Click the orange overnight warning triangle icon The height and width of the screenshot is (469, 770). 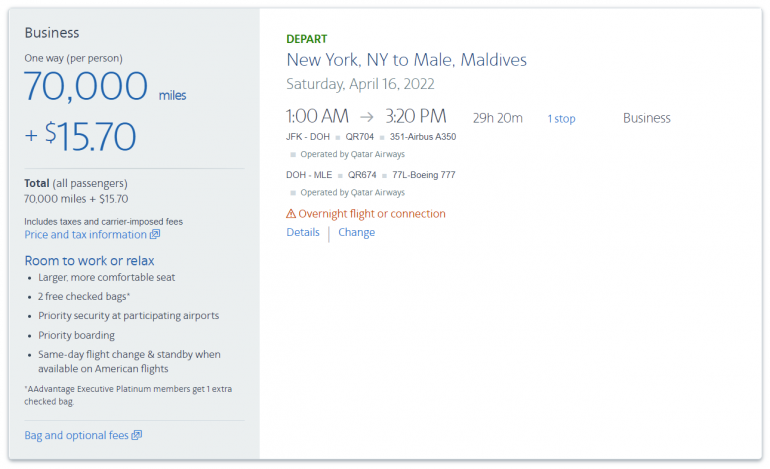[x=291, y=214]
